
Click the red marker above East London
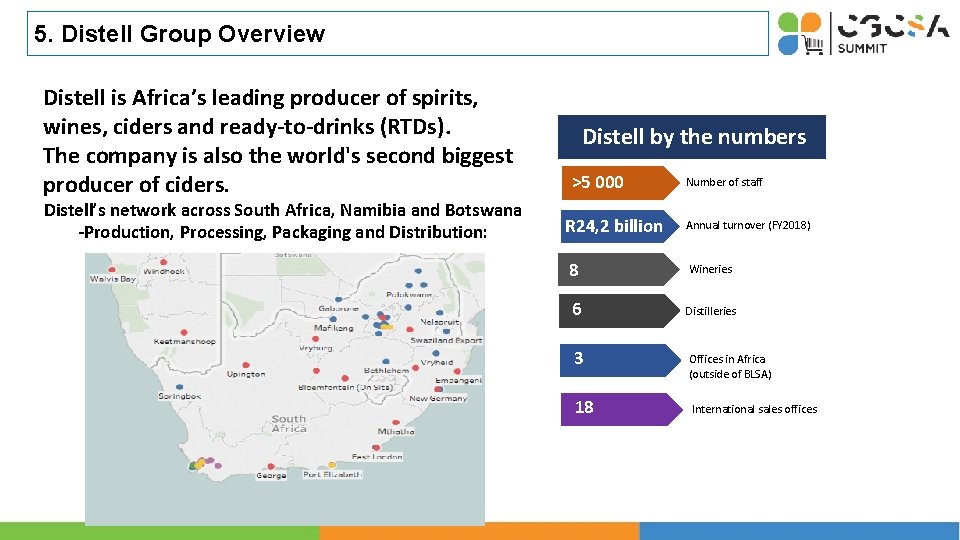pyautogui.click(x=377, y=448)
